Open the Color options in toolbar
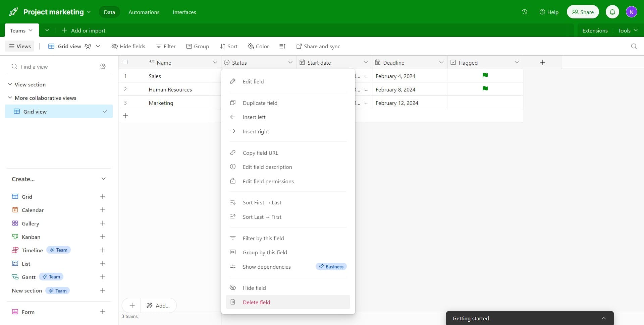The height and width of the screenshot is (325, 644). click(x=258, y=46)
